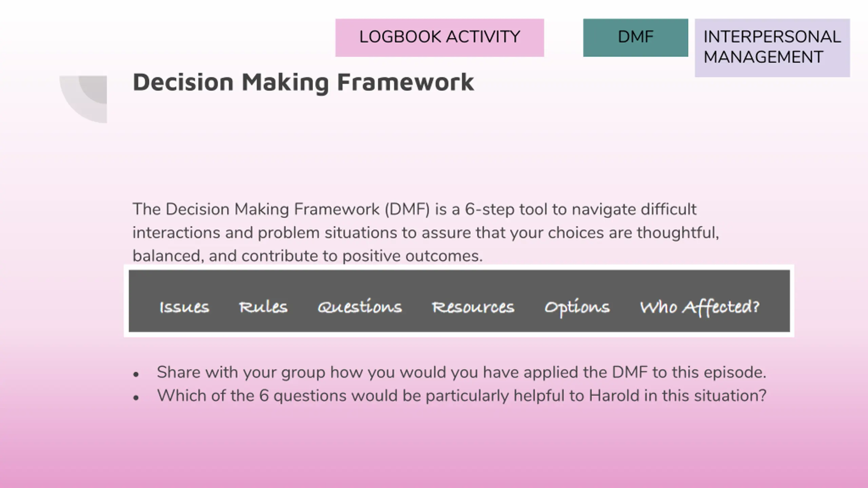
Task: Select Who Affected? in the banner
Action: point(699,307)
